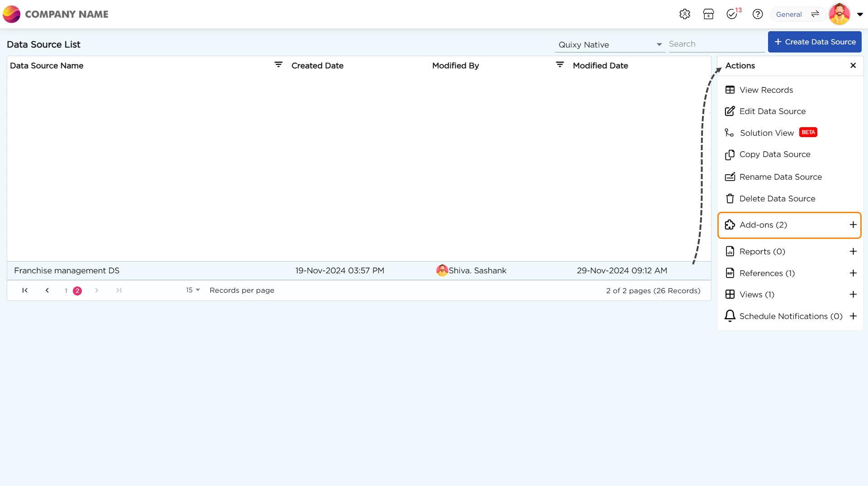This screenshot has width=868, height=486.
Task: Choose Edit Data Source action
Action: coord(772,111)
